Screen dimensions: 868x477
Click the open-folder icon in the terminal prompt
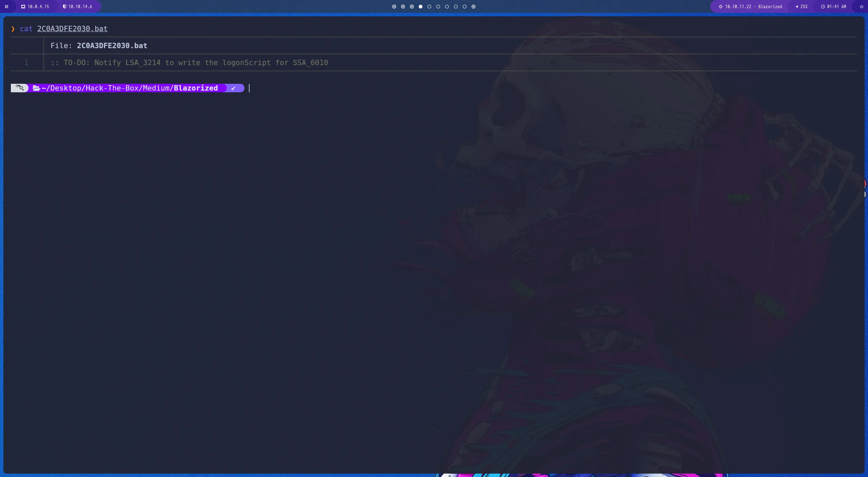(x=37, y=88)
